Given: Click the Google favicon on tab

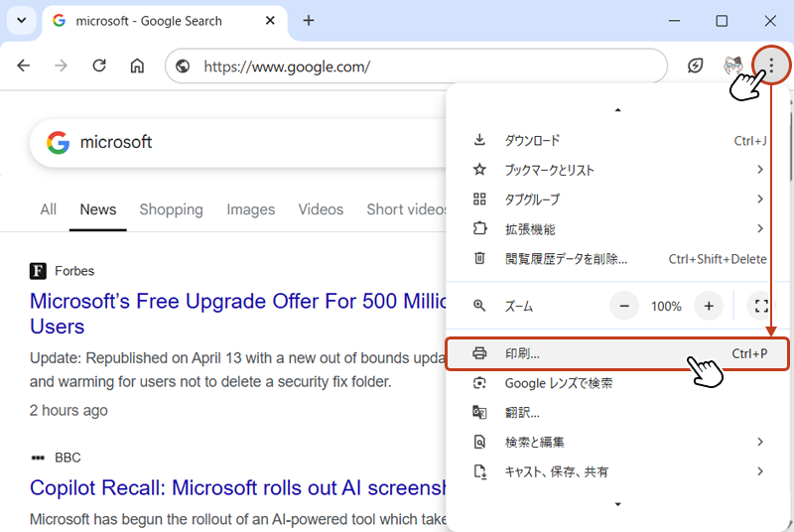Looking at the screenshot, I should tap(59, 20).
